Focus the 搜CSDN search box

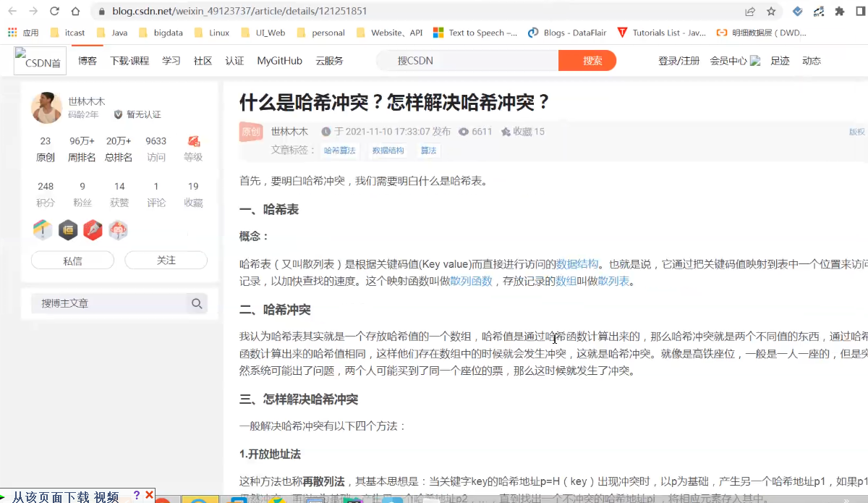coord(467,61)
